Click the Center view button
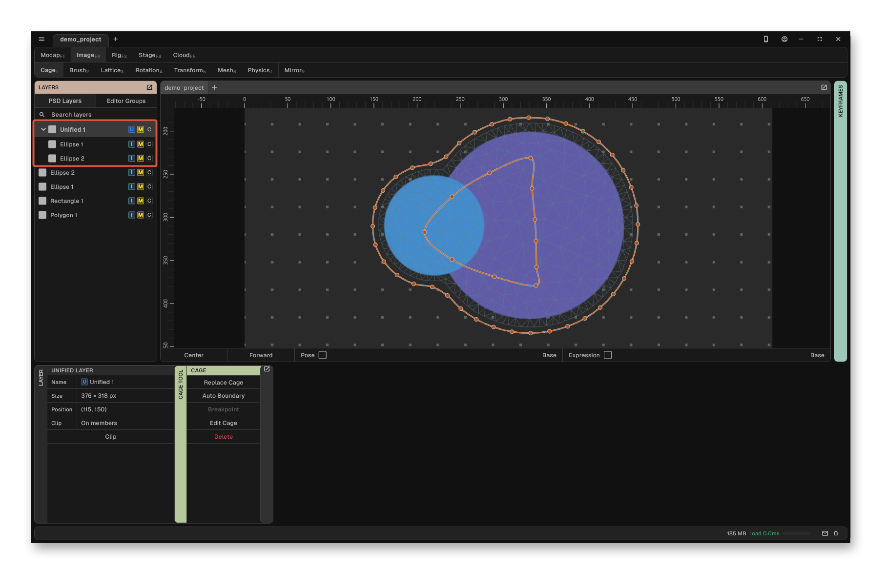Image resolution: width=885 pixels, height=588 pixels. (194, 355)
